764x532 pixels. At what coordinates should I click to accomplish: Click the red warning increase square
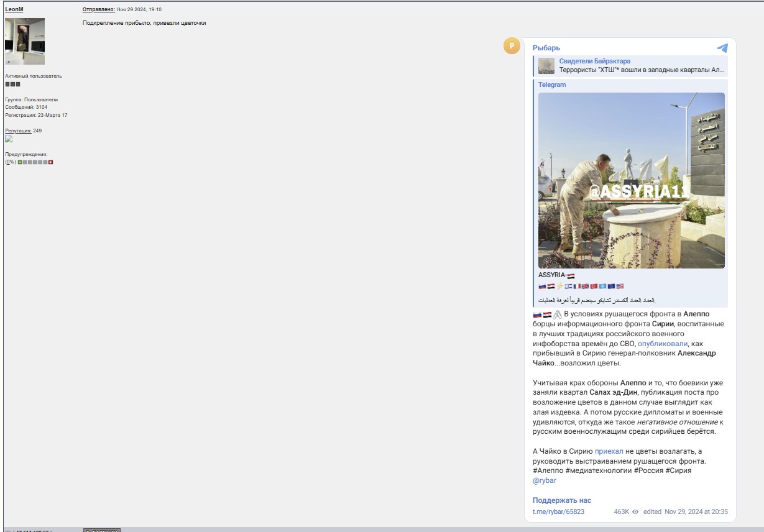tap(50, 162)
